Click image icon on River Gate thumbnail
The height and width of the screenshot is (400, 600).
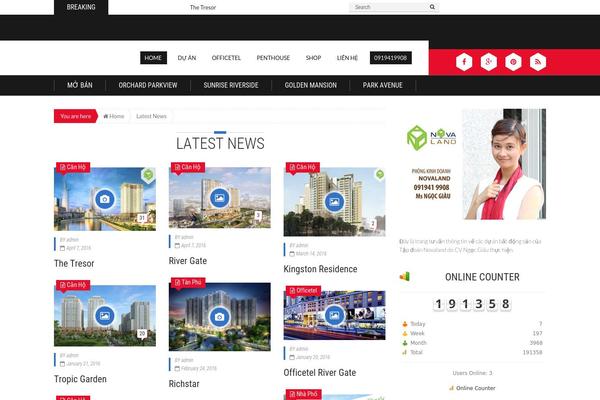pyautogui.click(x=219, y=198)
